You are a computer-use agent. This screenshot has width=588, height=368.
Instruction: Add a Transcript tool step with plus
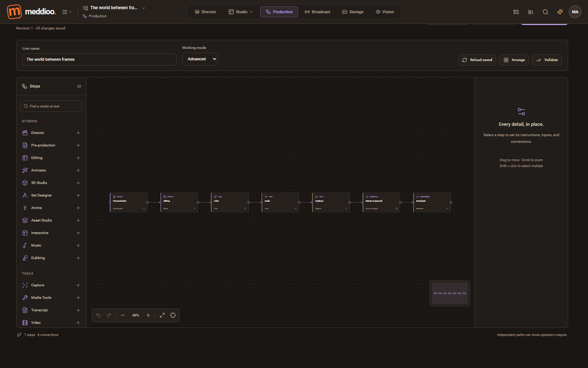pyautogui.click(x=78, y=310)
